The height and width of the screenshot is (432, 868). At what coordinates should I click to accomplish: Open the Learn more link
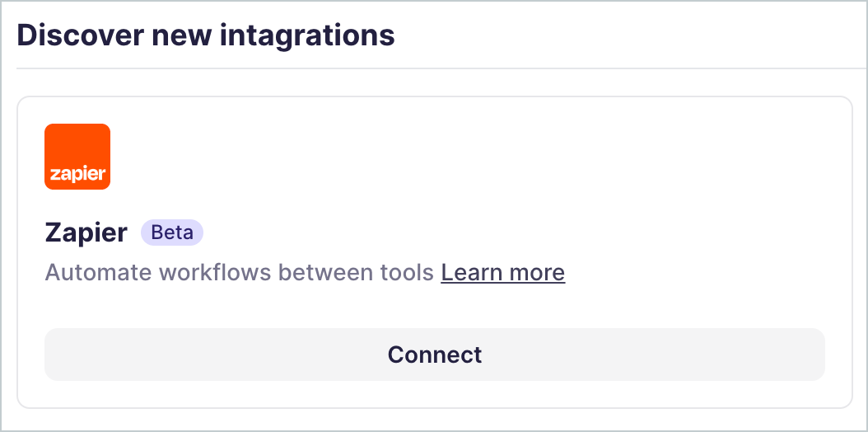[502, 273]
